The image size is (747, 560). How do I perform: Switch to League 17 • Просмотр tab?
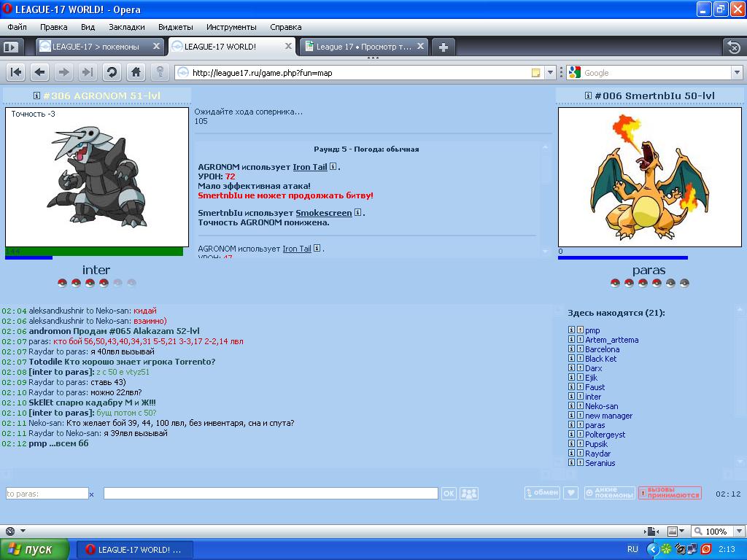click(363, 47)
